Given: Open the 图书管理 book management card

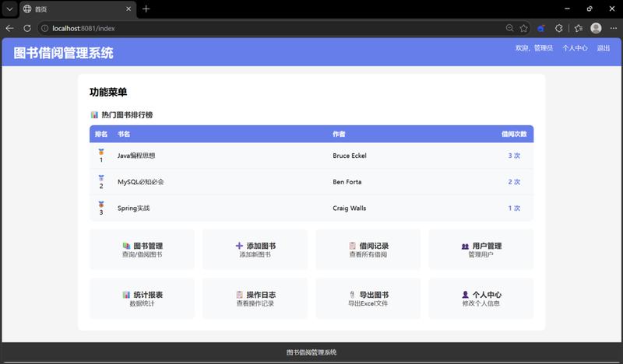Looking at the screenshot, I should pyautogui.click(x=142, y=250).
